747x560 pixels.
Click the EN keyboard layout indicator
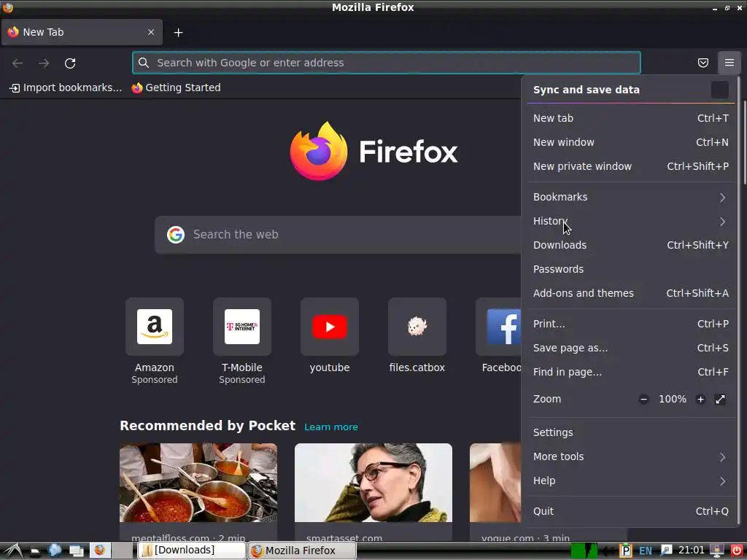[x=645, y=551]
